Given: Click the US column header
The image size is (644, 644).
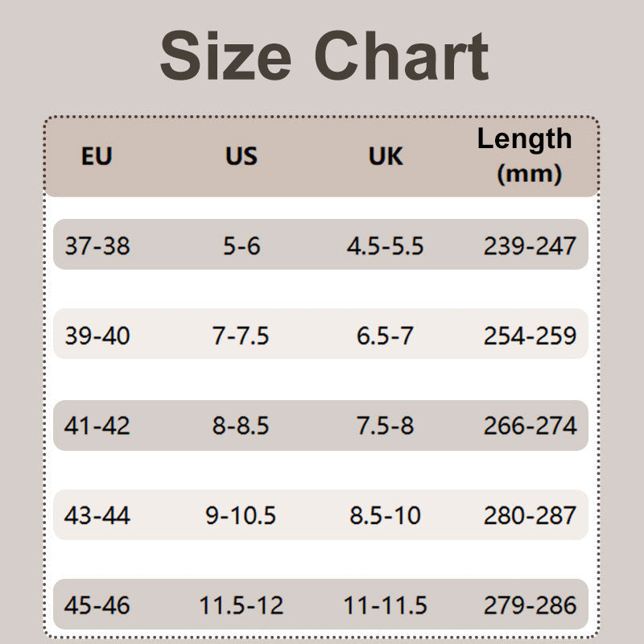Looking at the screenshot, I should click(x=241, y=156).
